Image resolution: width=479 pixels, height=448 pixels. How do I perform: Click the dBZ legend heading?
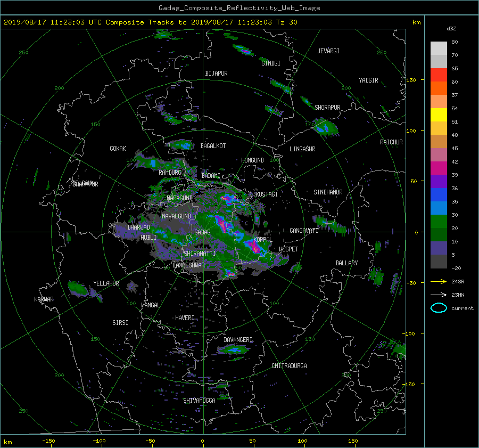click(451, 29)
